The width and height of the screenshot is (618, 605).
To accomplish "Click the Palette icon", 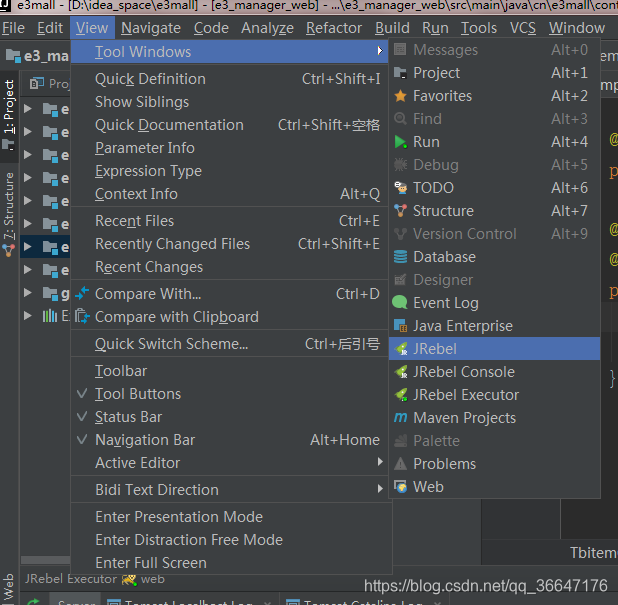I will point(400,441).
